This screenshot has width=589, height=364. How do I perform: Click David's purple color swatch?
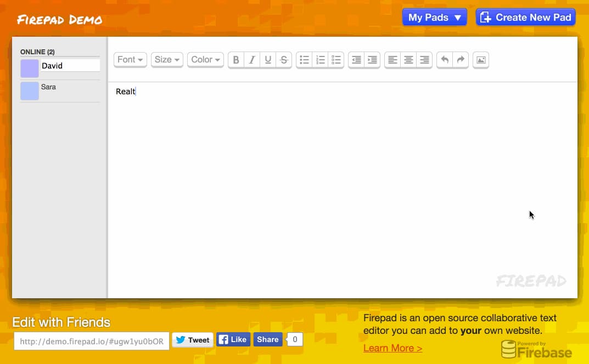pos(30,69)
